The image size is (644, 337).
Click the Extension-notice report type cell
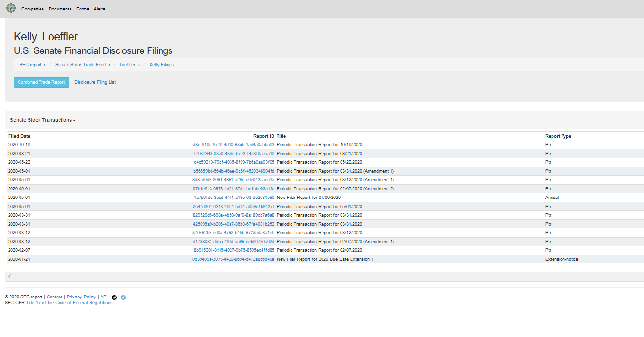(562, 259)
